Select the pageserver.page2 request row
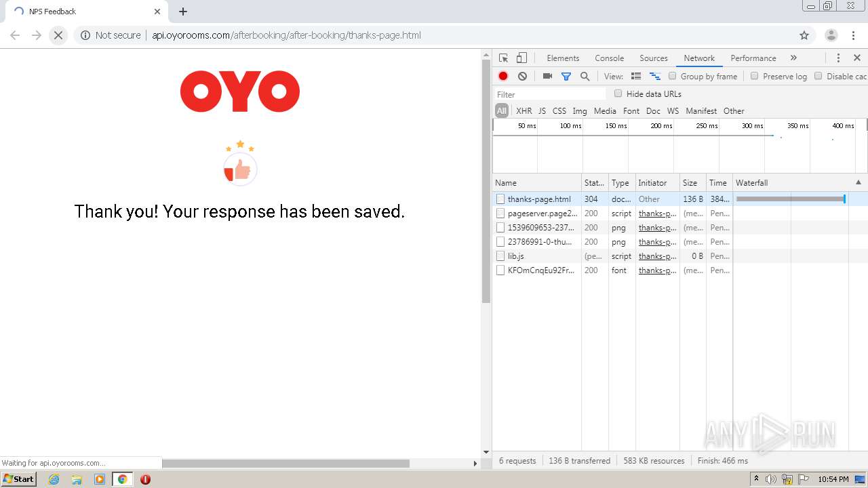Image resolution: width=868 pixels, height=488 pixels. [x=680, y=213]
